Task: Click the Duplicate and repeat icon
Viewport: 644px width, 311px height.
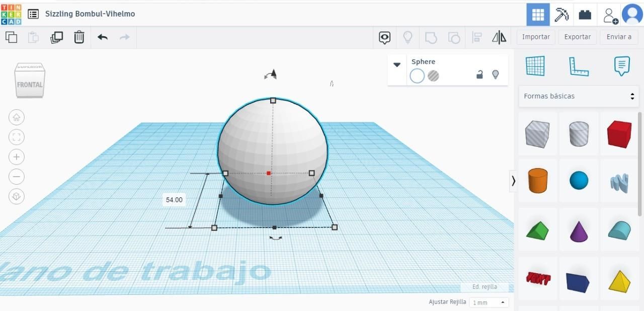Action: click(56, 37)
